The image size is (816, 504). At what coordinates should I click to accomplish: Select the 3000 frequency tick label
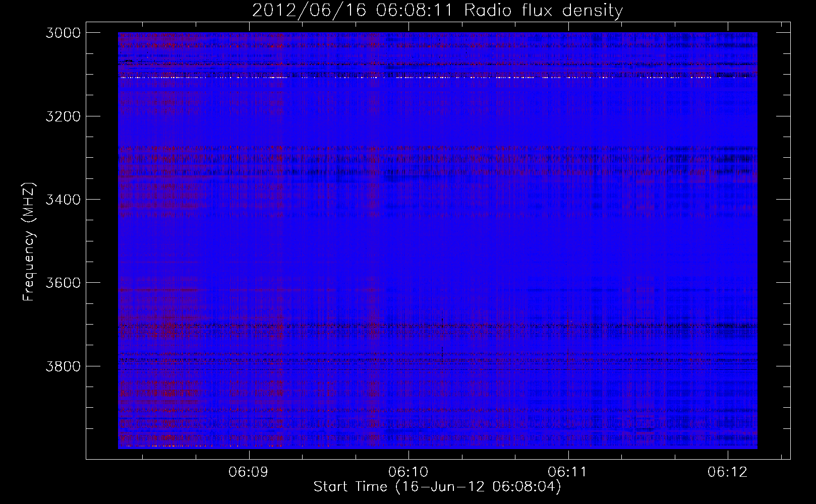click(63, 33)
